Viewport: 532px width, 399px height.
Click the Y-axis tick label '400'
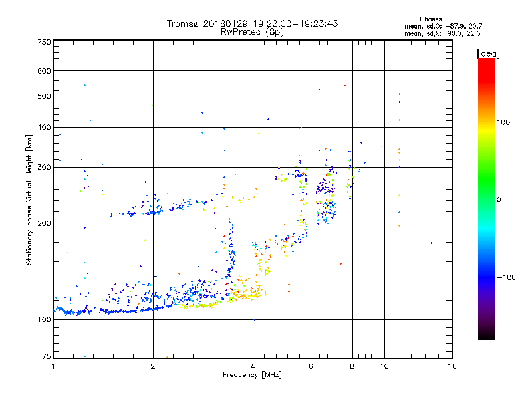(44, 128)
